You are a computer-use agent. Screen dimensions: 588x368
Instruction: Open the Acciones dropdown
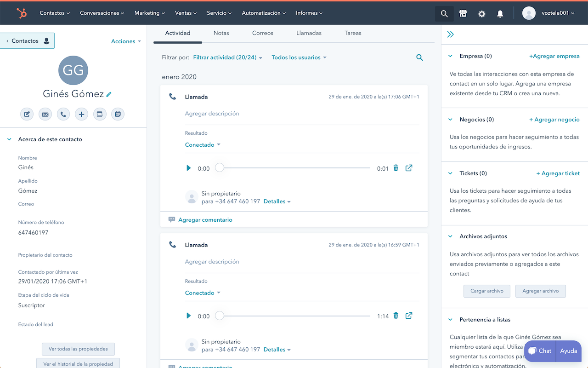[x=126, y=41]
